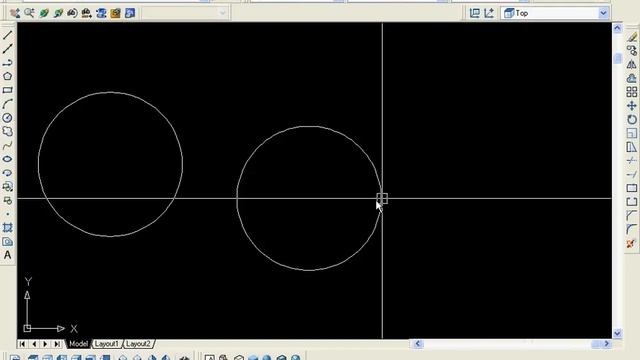Go to next layout tab arrow
Viewport: 640px width, 360px height.
(45, 344)
